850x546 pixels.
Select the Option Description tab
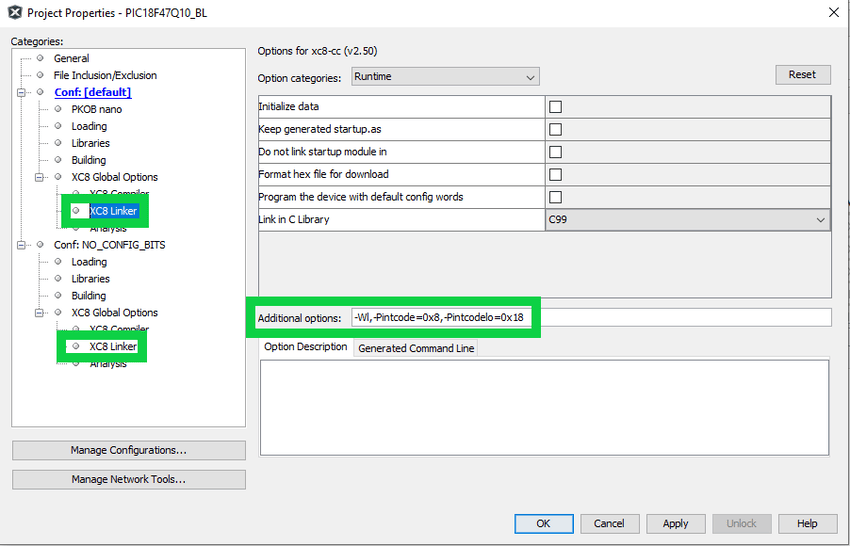tap(306, 347)
